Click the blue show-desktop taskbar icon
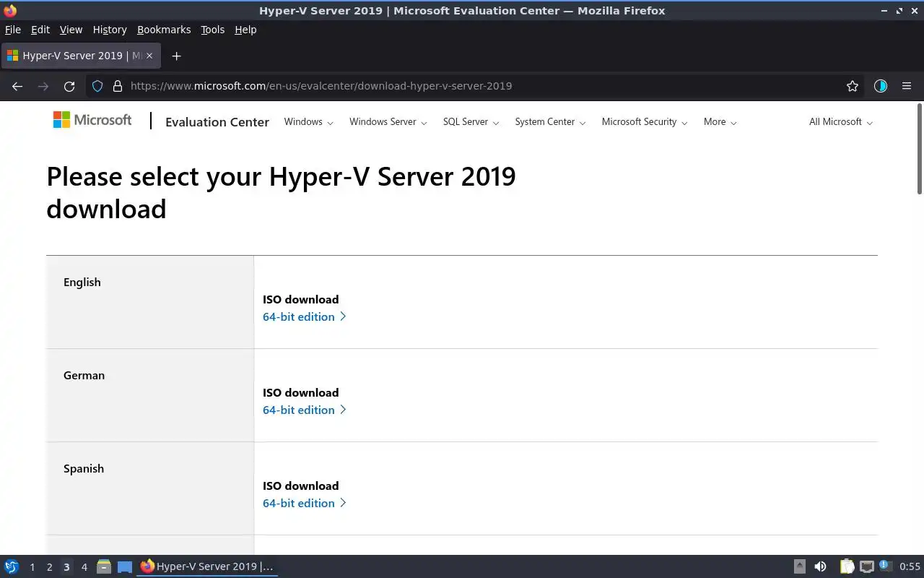 coord(125,566)
